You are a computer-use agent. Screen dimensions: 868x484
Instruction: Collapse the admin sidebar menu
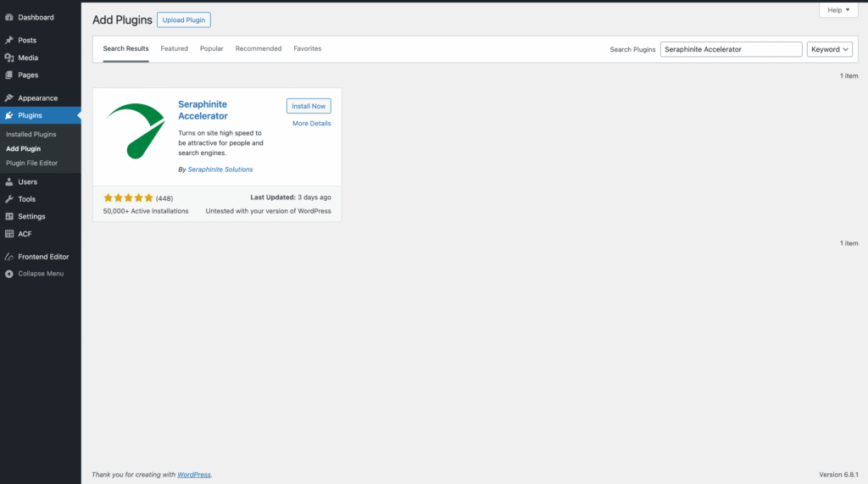34,274
